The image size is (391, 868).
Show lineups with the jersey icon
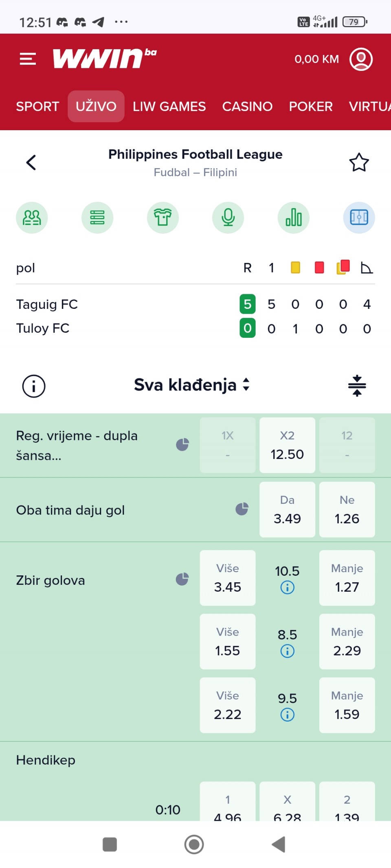tap(163, 218)
